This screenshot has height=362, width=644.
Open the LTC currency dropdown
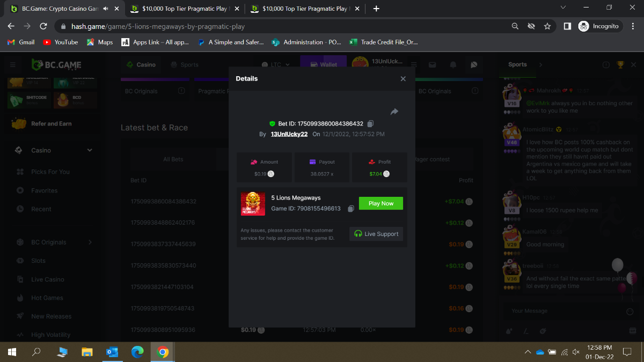pos(280,64)
